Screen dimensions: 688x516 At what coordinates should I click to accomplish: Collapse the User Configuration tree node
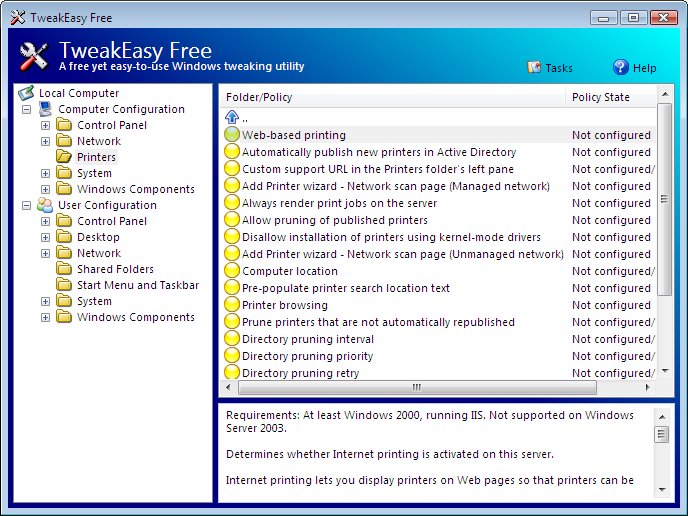pyautogui.click(x=27, y=205)
